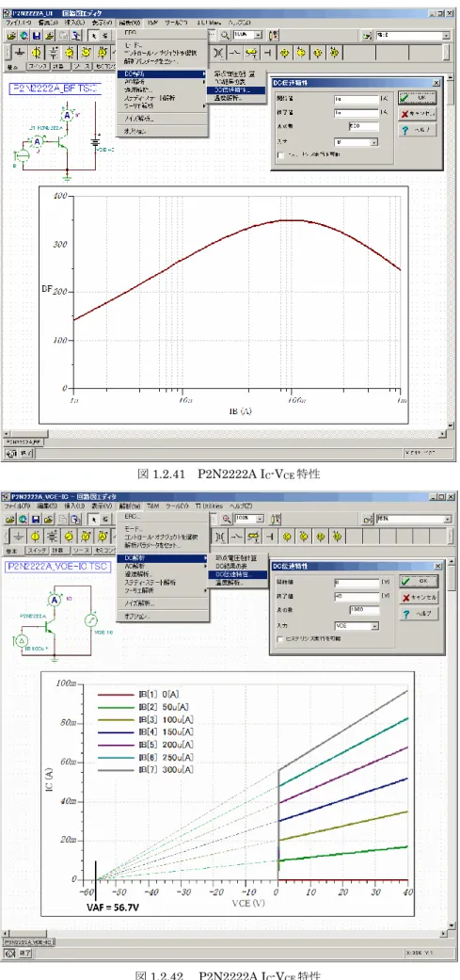Click IB[7] 300u[A] legend entry
The height and width of the screenshot is (980, 460).
(147, 770)
